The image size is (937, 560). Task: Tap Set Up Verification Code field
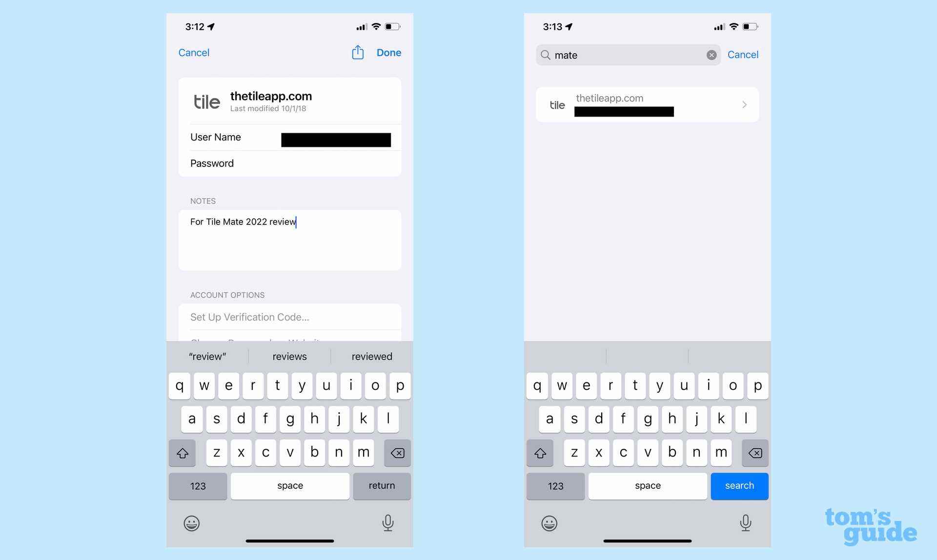point(290,317)
